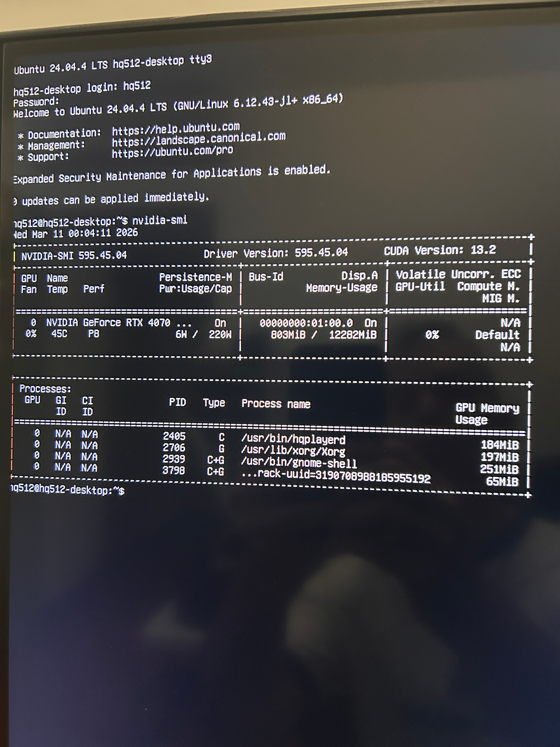The image size is (560, 747).
Task: Click the NVIDIA GeForce RTX 4070 name
Action: (108, 322)
